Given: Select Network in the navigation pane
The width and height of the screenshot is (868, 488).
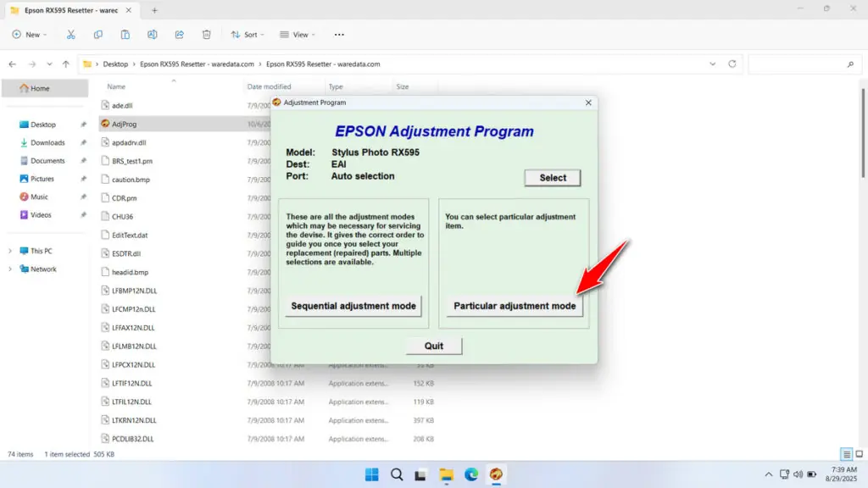Looking at the screenshot, I should 43,269.
